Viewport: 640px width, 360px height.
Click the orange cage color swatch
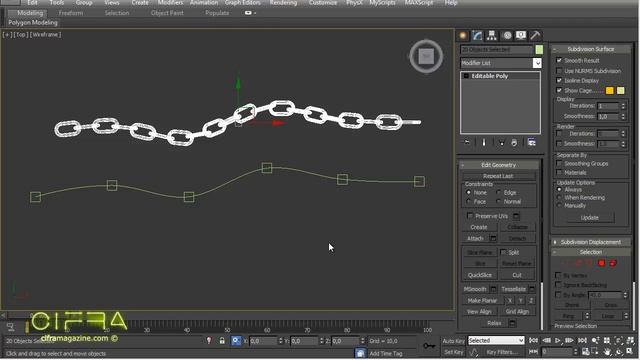pyautogui.click(x=609, y=91)
